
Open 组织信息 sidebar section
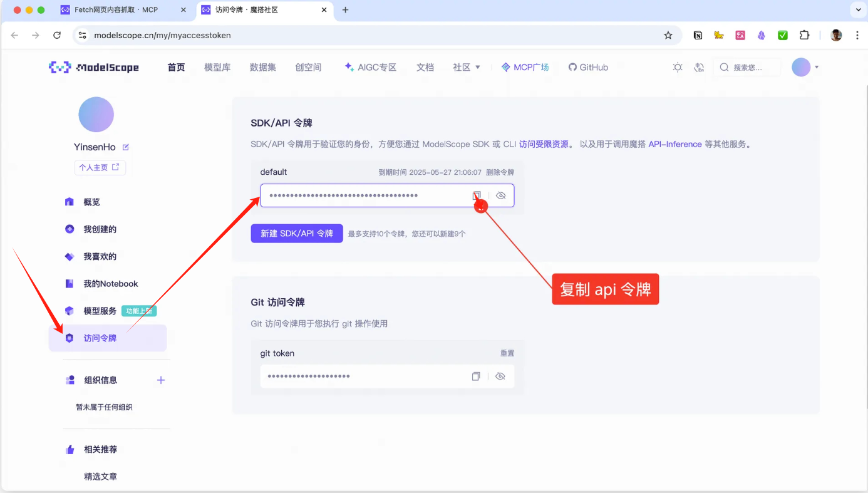pyautogui.click(x=100, y=380)
